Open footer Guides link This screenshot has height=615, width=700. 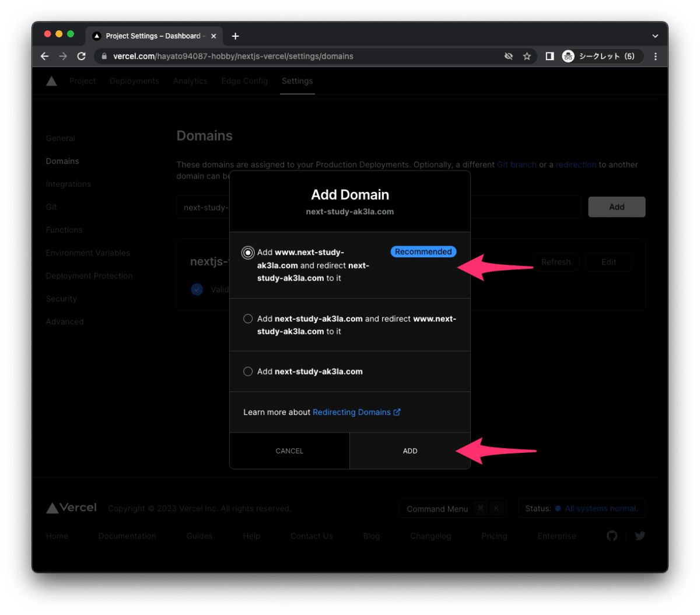(x=199, y=536)
